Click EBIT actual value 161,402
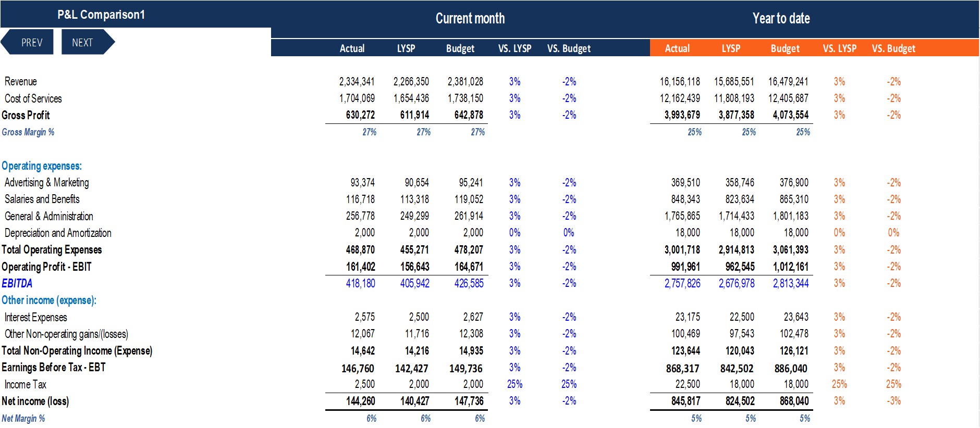Screen dimensions: 980x428 361,267
